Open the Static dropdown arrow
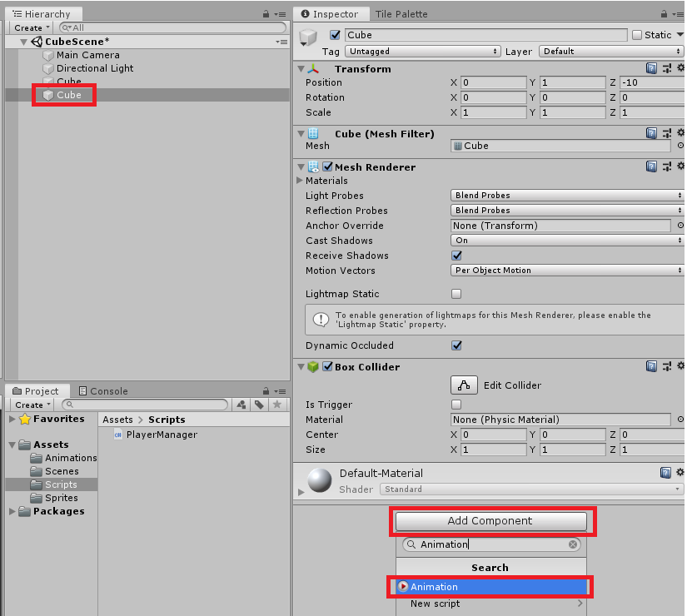This screenshot has width=687, height=616. tap(680, 35)
